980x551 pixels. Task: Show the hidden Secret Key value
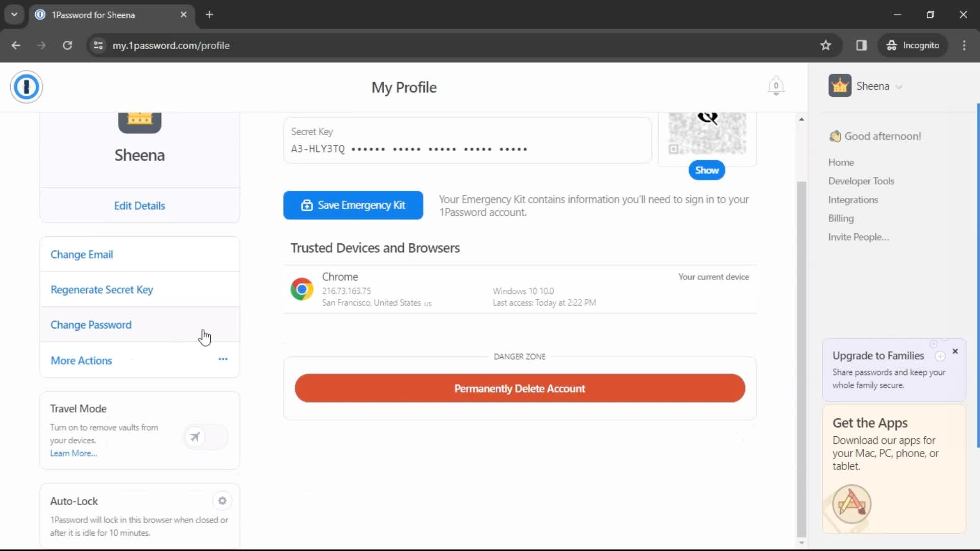click(707, 169)
